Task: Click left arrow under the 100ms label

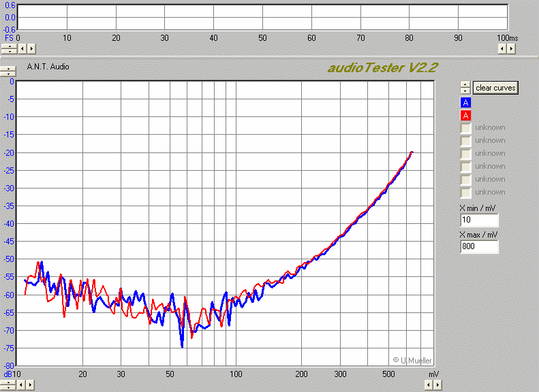Action: click(502, 49)
